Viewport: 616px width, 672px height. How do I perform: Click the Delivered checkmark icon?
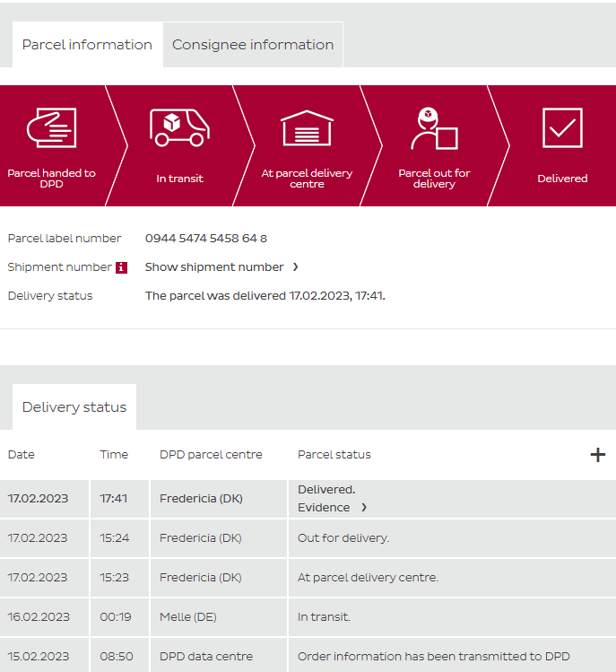[562, 128]
